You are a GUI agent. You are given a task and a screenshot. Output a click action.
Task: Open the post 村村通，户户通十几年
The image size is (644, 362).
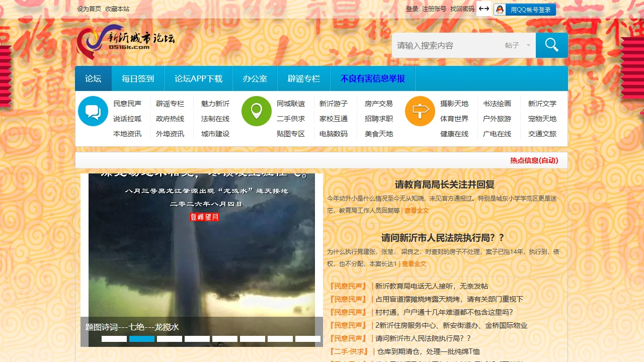tap(444, 312)
